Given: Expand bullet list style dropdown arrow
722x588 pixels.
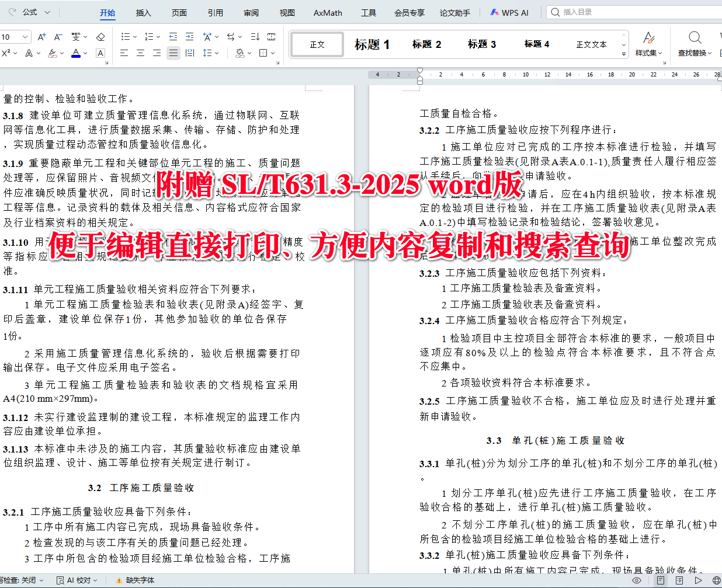Looking at the screenshot, I should point(135,37).
